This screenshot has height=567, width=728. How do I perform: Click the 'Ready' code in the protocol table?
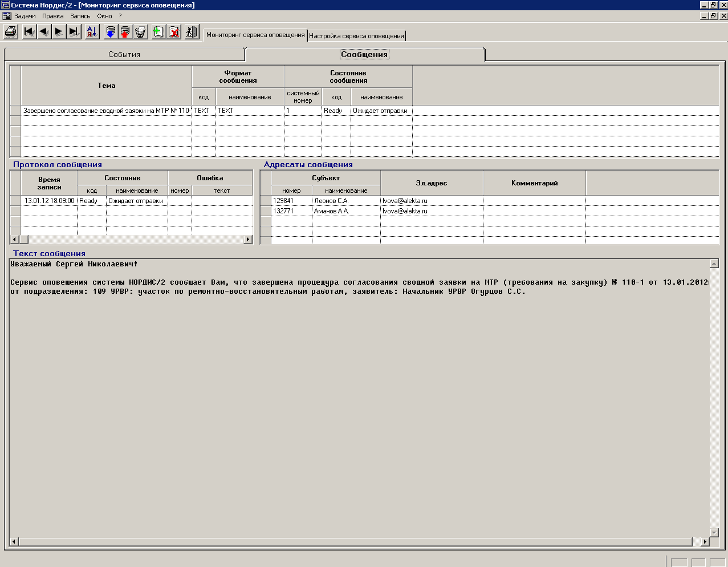92,201
